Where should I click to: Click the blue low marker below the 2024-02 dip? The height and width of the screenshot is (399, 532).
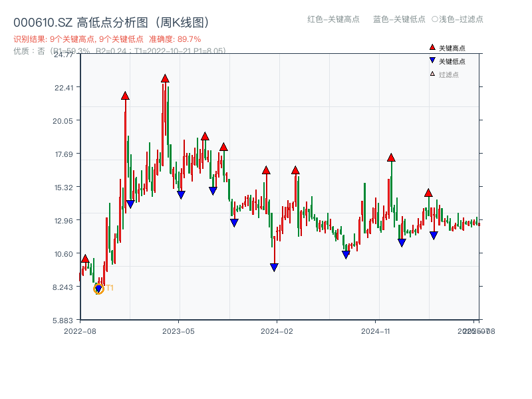pyautogui.click(x=275, y=267)
